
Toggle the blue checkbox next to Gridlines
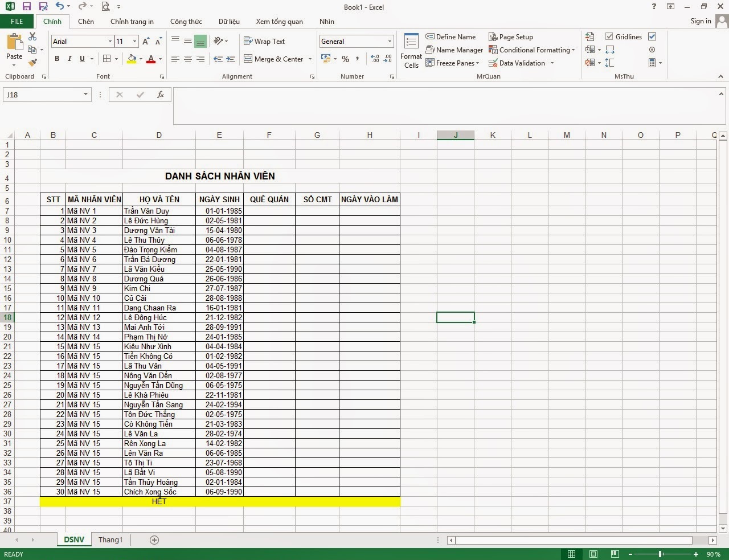(652, 36)
